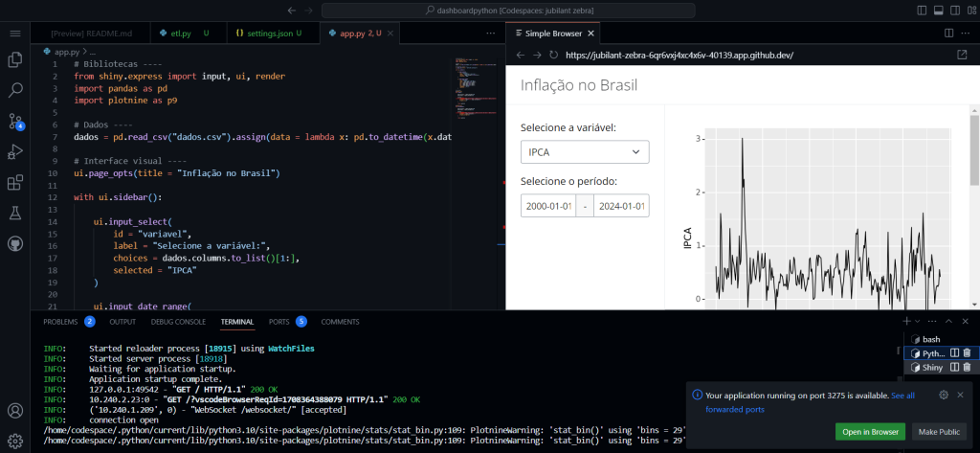Kill the Python terminal with trash icon
The height and width of the screenshot is (453, 980).
coord(967,353)
